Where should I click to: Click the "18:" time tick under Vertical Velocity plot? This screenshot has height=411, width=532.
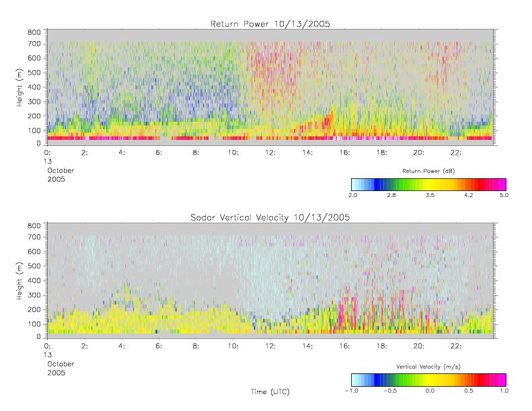[x=382, y=346]
